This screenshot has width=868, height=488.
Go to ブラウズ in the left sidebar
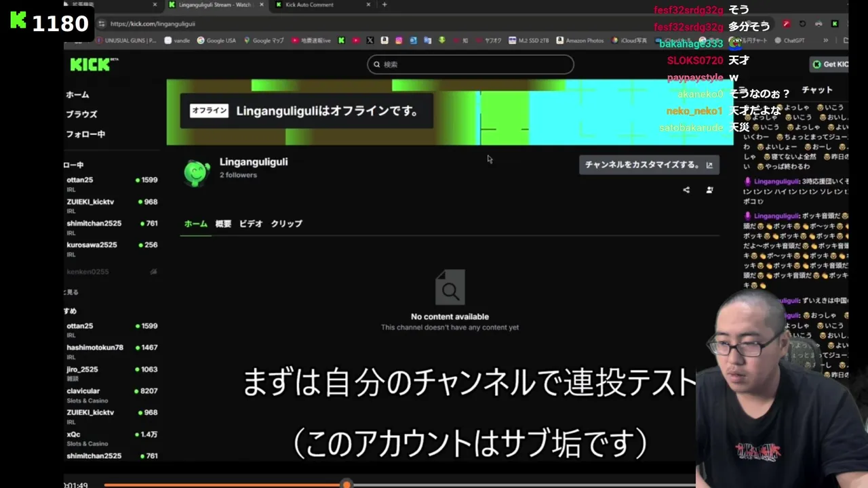click(x=81, y=115)
